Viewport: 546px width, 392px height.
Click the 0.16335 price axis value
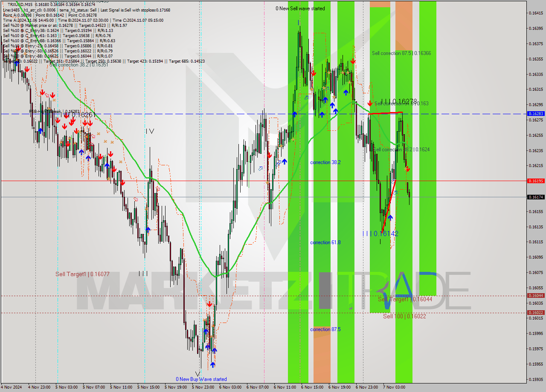click(536, 74)
